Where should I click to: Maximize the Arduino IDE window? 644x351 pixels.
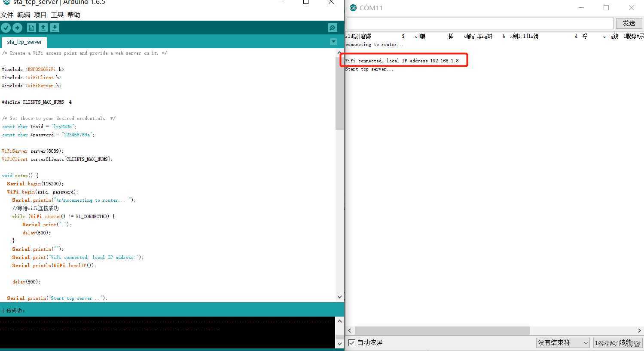tap(306, 2)
